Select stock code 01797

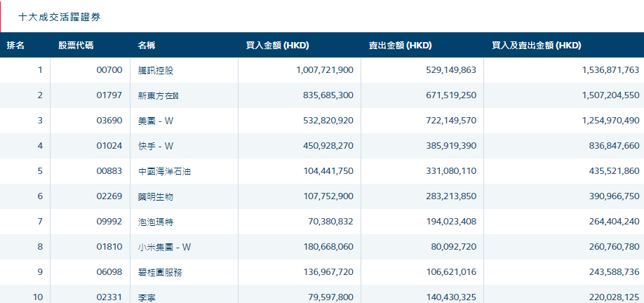tap(109, 95)
